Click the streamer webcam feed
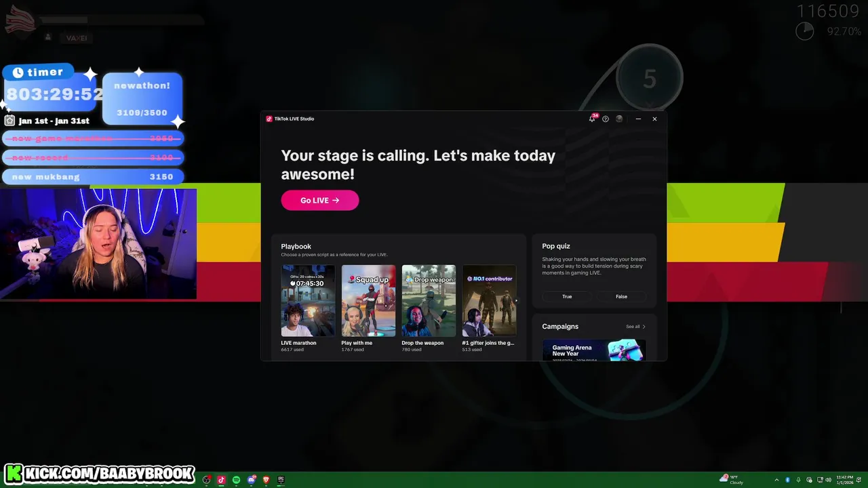 (98, 244)
